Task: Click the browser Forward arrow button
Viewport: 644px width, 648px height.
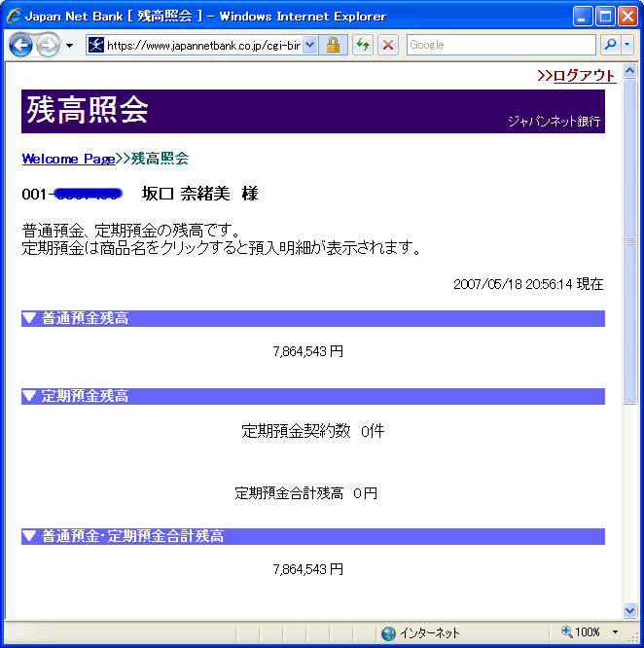Action: (x=48, y=45)
